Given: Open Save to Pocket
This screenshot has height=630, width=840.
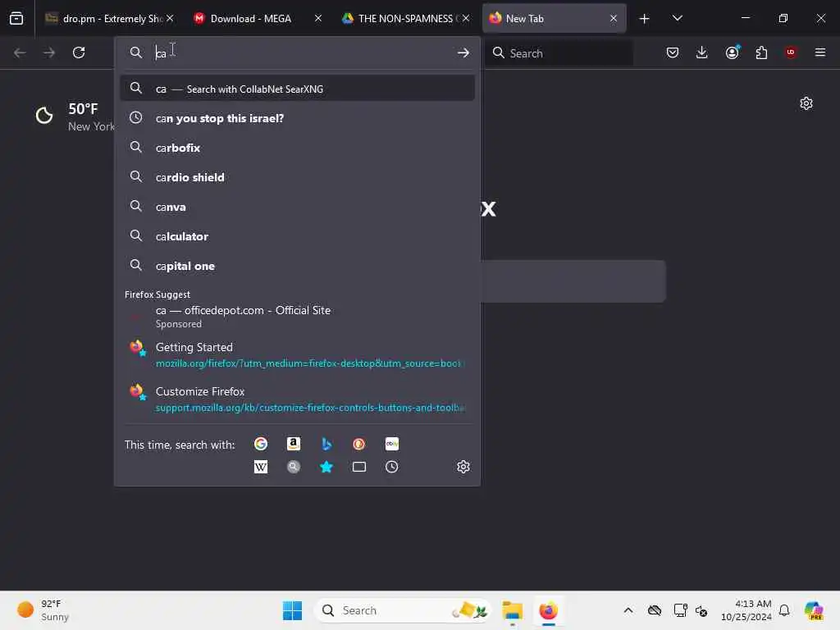Looking at the screenshot, I should click(x=673, y=52).
